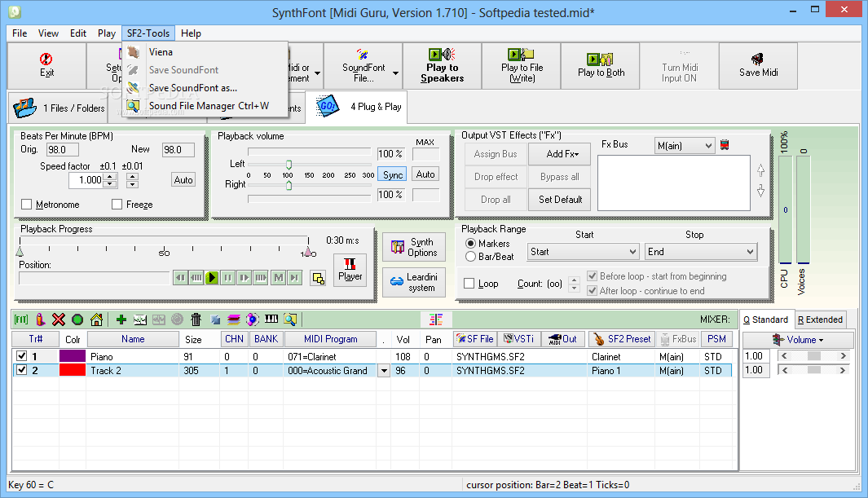Click the trash can delete icon
The width and height of the screenshot is (868, 498).
(x=196, y=320)
